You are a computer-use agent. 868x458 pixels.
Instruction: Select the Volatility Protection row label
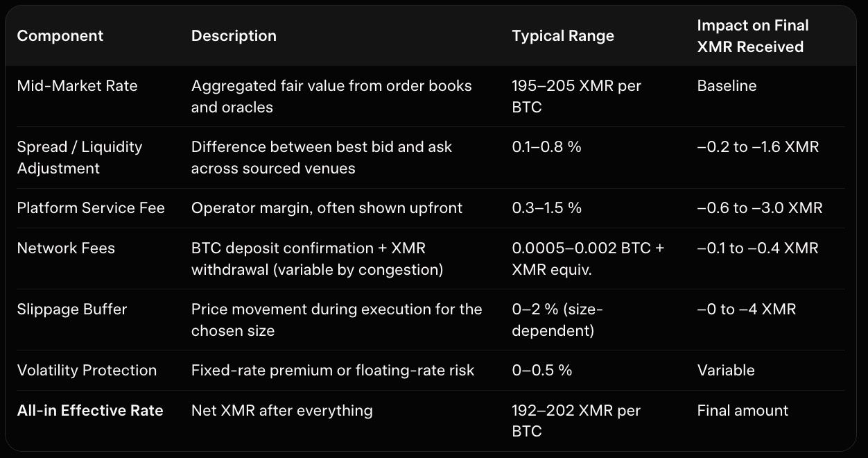point(87,371)
